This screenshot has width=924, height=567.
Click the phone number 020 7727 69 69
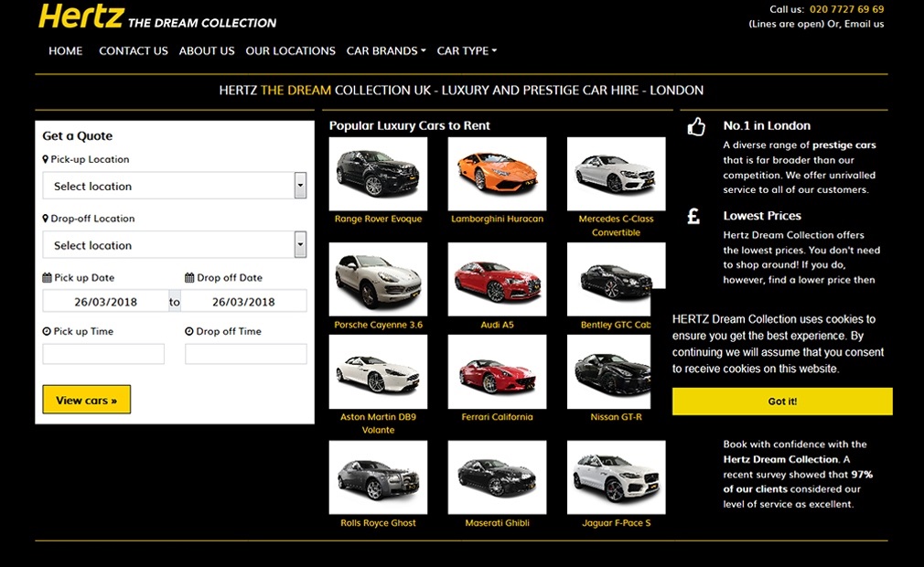click(846, 9)
